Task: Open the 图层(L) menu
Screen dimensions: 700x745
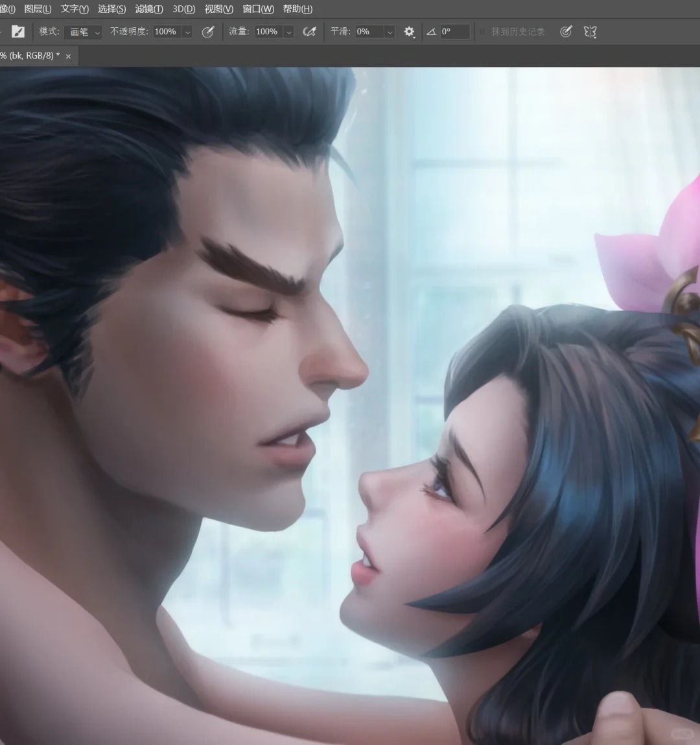Action: pyautogui.click(x=38, y=9)
